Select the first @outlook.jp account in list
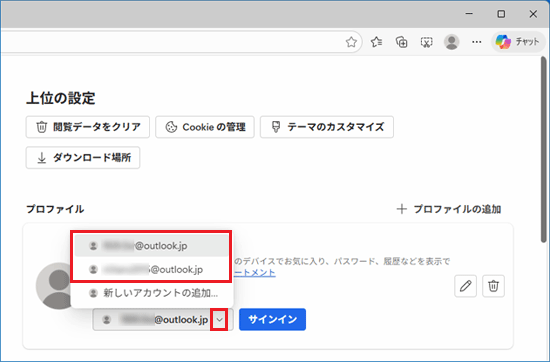The image size is (550, 362). coord(152,246)
